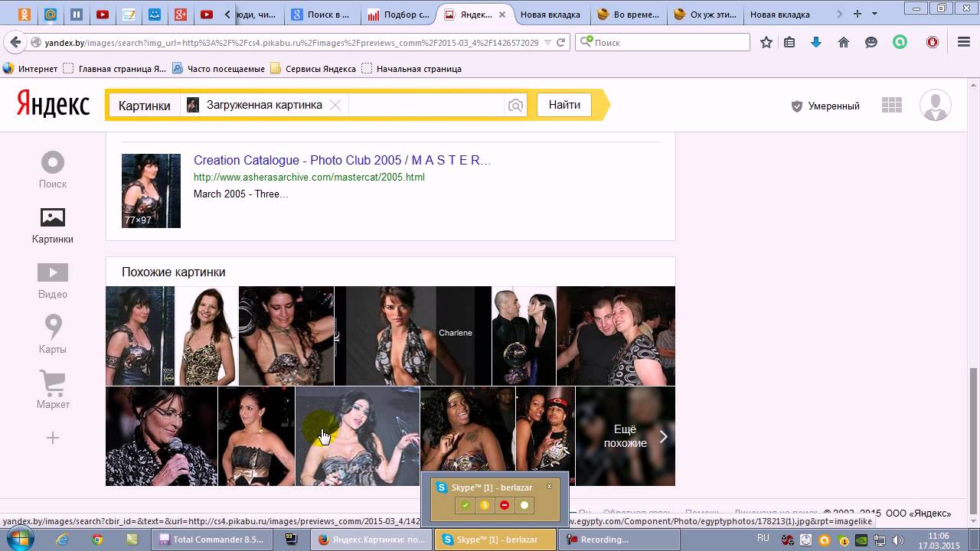Bookmark this page with the star icon
The width and height of the screenshot is (980, 551).
click(x=766, y=43)
